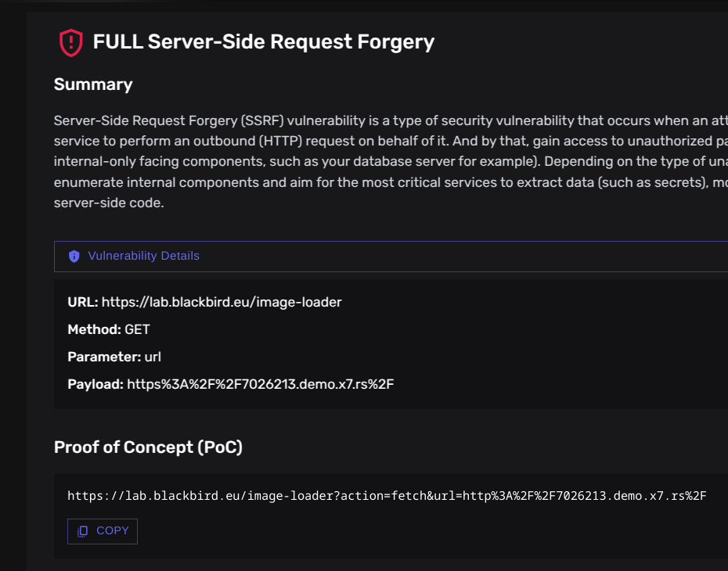The height and width of the screenshot is (571, 728).
Task: Click the red shield alert icon beside the title
Action: tap(70, 42)
